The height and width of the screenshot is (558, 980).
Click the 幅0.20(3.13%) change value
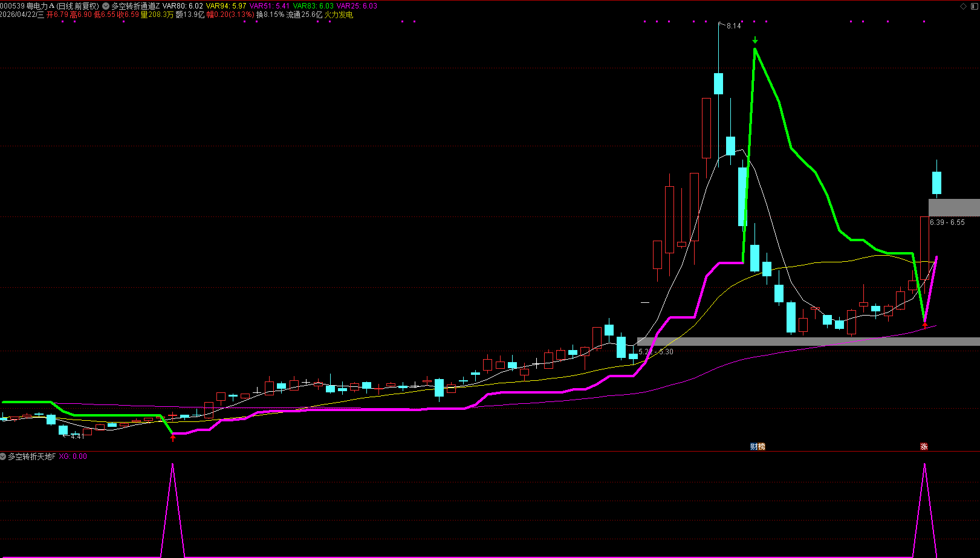click(x=230, y=15)
